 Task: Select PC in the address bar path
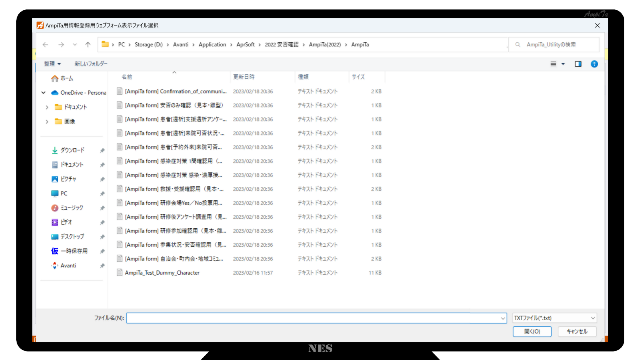pyautogui.click(x=121, y=44)
